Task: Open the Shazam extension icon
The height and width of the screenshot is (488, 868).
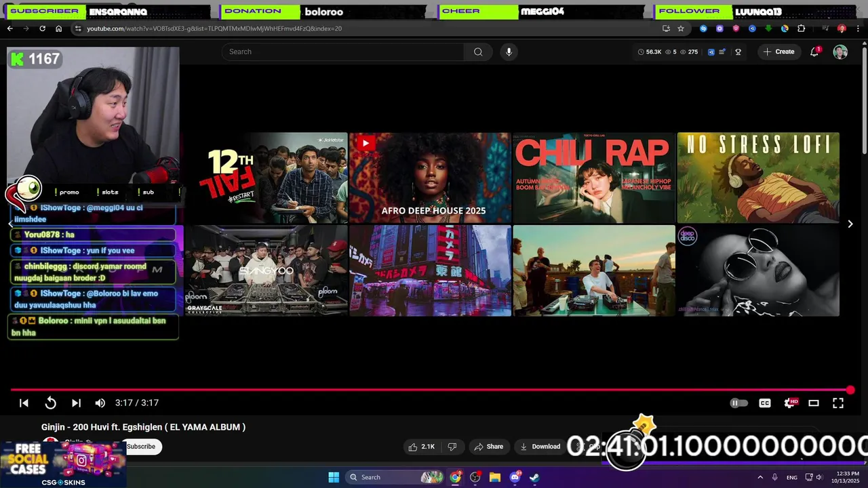Action: tap(703, 28)
